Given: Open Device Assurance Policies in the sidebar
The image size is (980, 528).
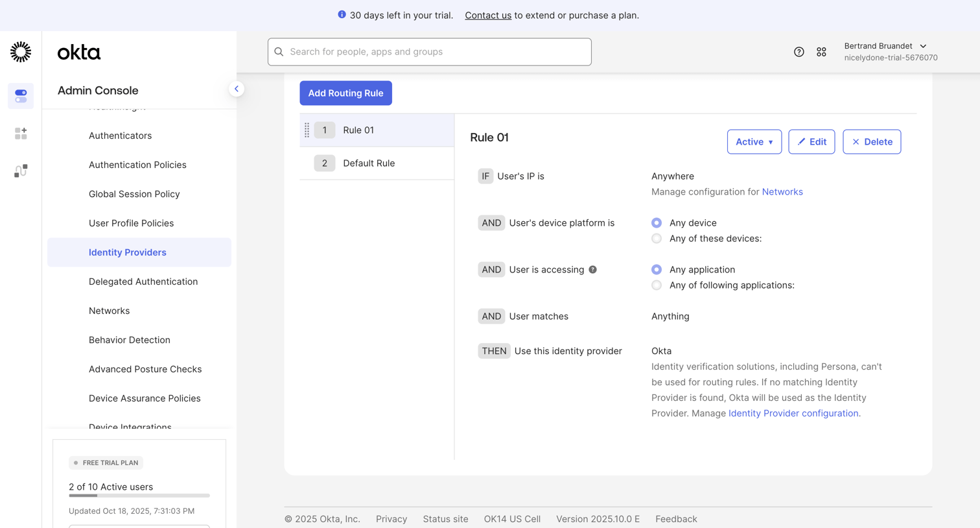Looking at the screenshot, I should (139, 398).
